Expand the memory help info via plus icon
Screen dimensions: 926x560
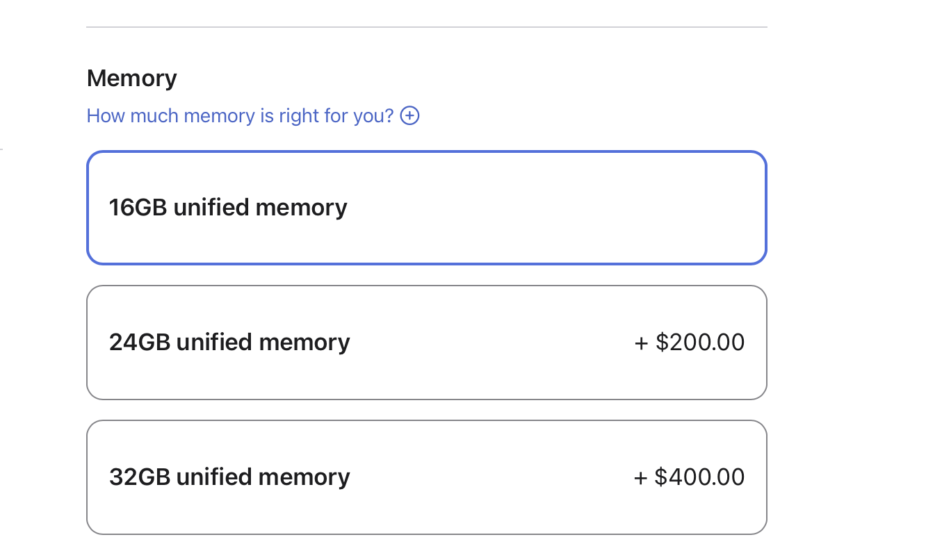(410, 115)
